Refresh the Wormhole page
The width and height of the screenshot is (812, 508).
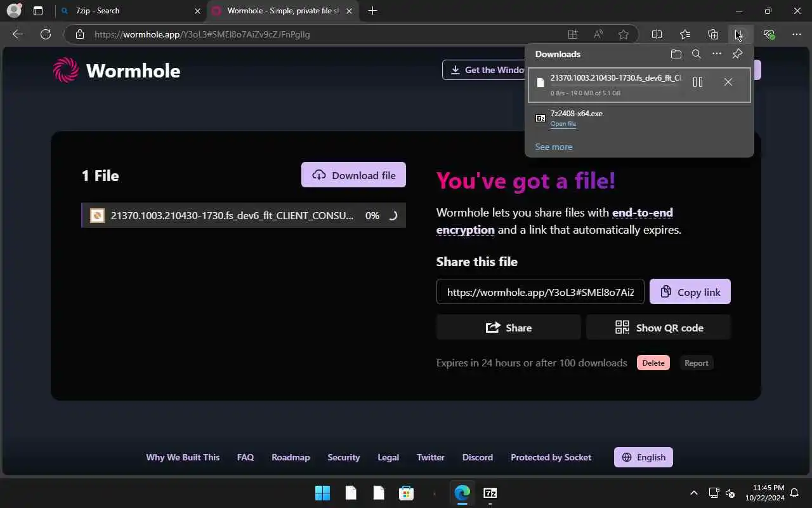[45, 34]
